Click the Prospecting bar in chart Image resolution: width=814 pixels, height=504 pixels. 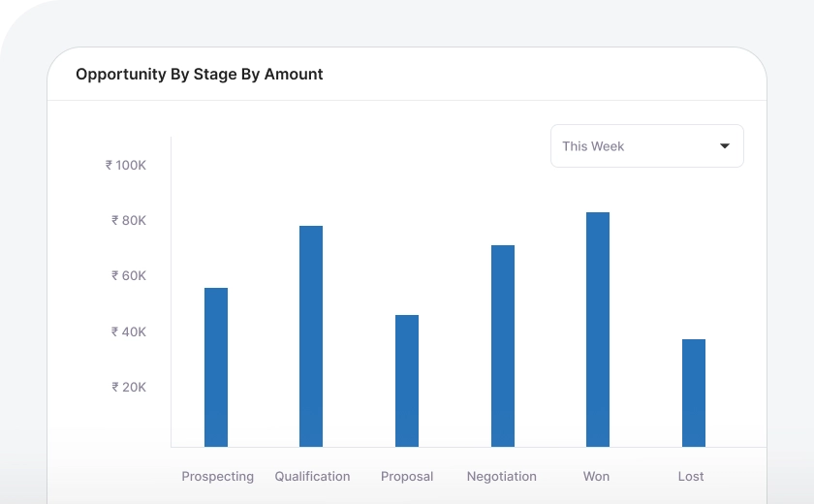click(216, 367)
